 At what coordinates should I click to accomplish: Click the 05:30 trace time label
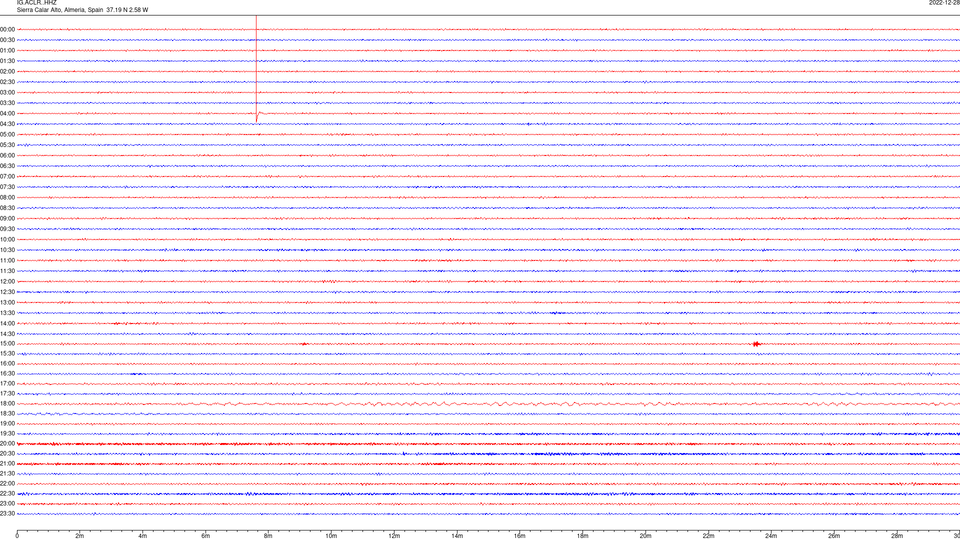(7, 145)
